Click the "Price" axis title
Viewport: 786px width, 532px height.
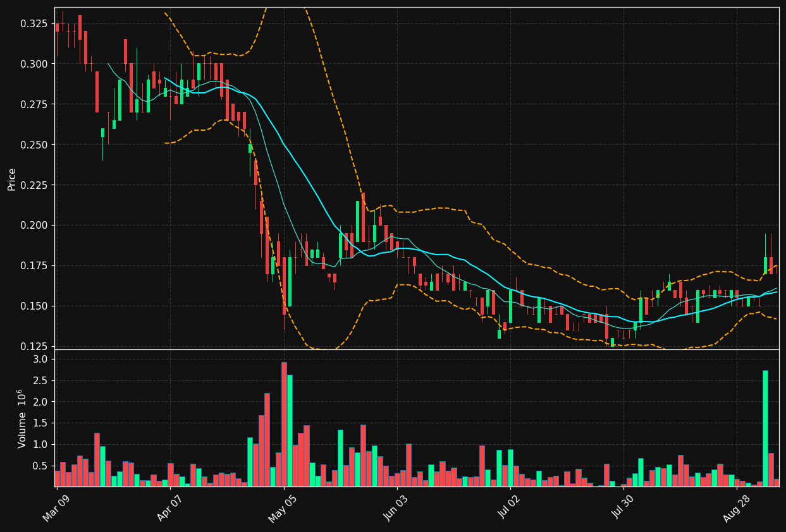pos(12,179)
